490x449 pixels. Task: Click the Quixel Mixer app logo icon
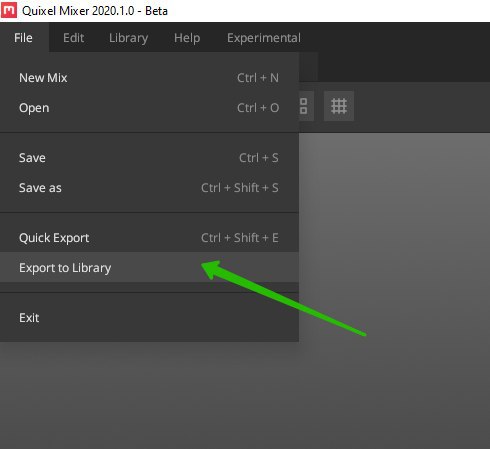9,10
